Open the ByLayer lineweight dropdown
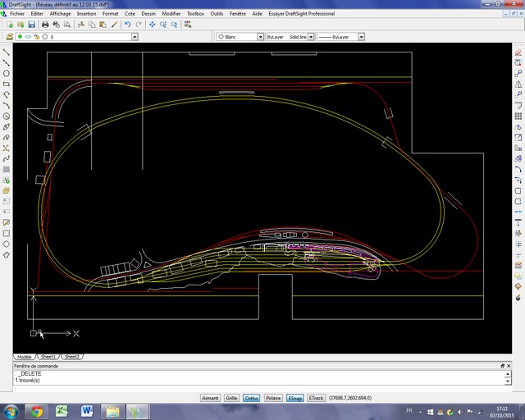Image resolution: width=525 pixels, height=420 pixels. click(361, 37)
